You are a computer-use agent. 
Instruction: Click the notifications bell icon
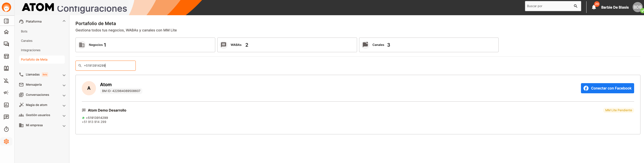point(594,7)
